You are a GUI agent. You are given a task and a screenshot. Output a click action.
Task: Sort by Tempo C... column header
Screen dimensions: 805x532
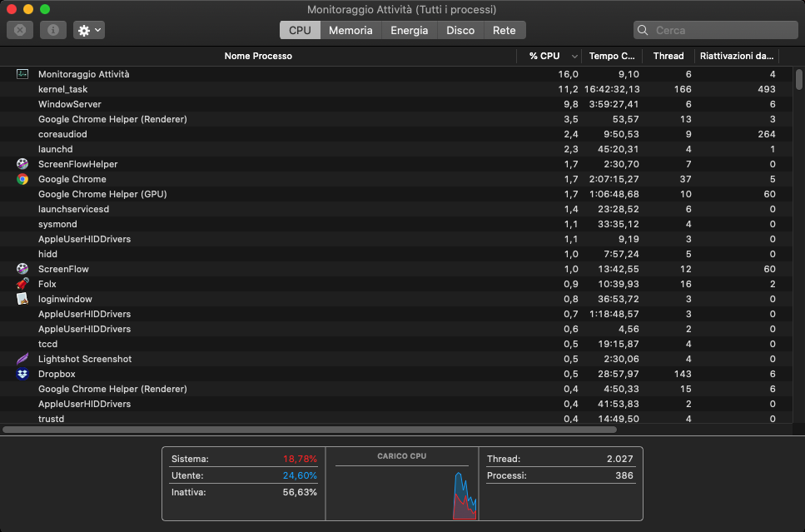click(x=612, y=56)
